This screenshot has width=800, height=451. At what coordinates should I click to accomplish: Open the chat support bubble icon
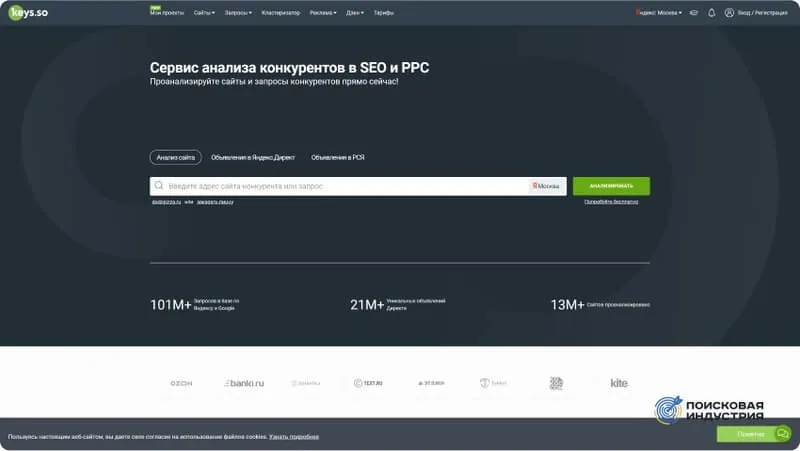click(x=782, y=434)
